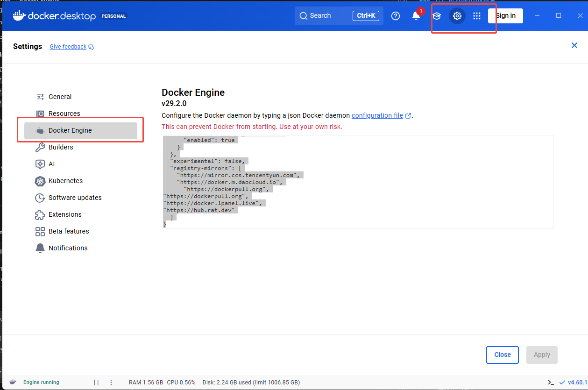The image size is (588, 390).
Task: Click the docker.m.daocloud.io URL line
Action: click(229, 182)
